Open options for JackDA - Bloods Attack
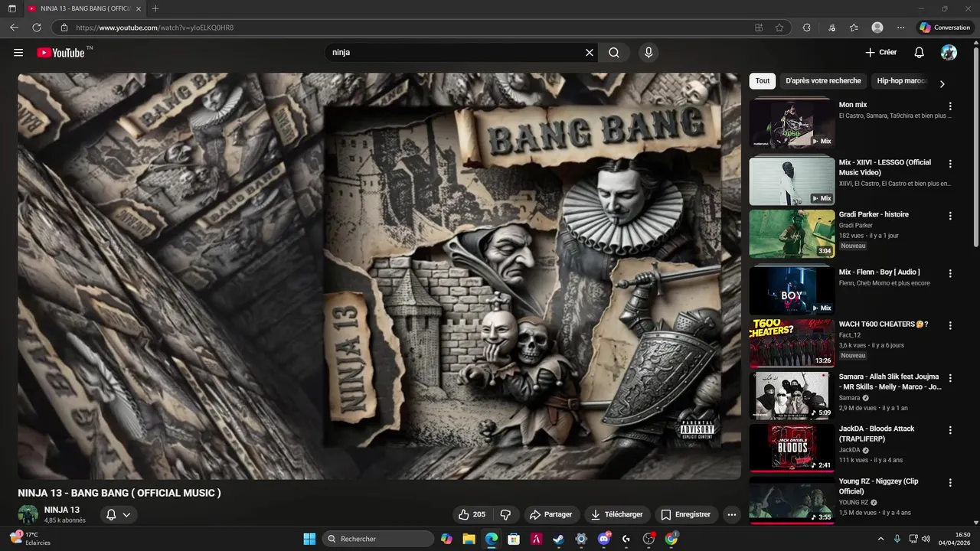The image size is (980, 551). click(x=950, y=430)
